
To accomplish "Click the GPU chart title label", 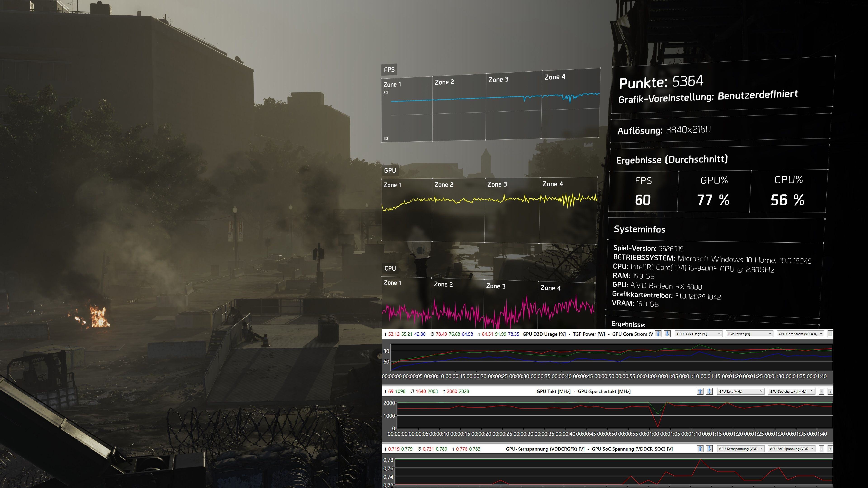I will click(x=390, y=170).
